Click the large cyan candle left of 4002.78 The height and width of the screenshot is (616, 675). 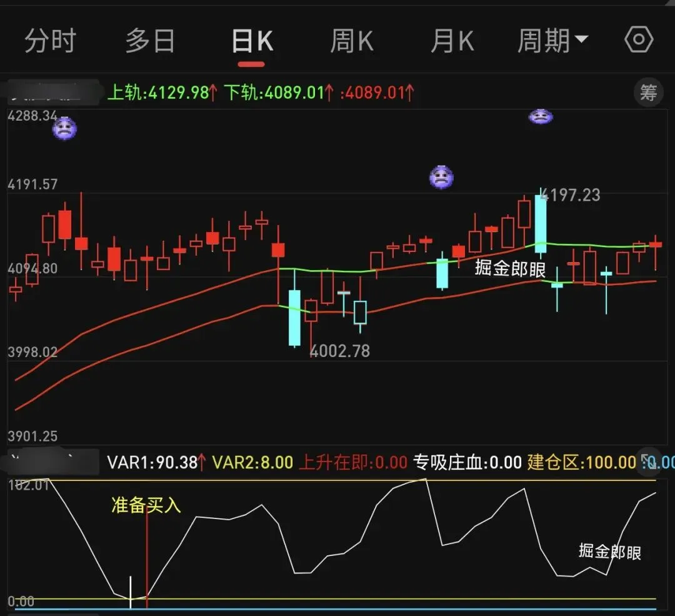point(294,318)
